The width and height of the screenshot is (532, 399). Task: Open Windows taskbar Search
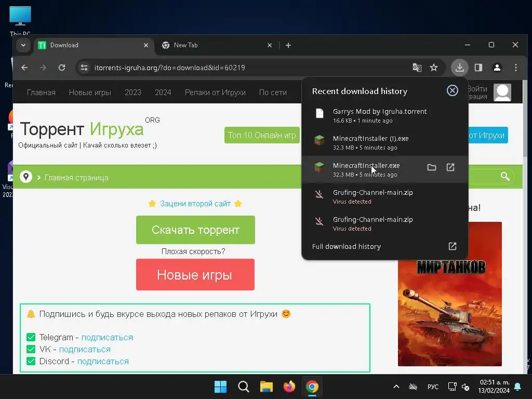coord(243,387)
